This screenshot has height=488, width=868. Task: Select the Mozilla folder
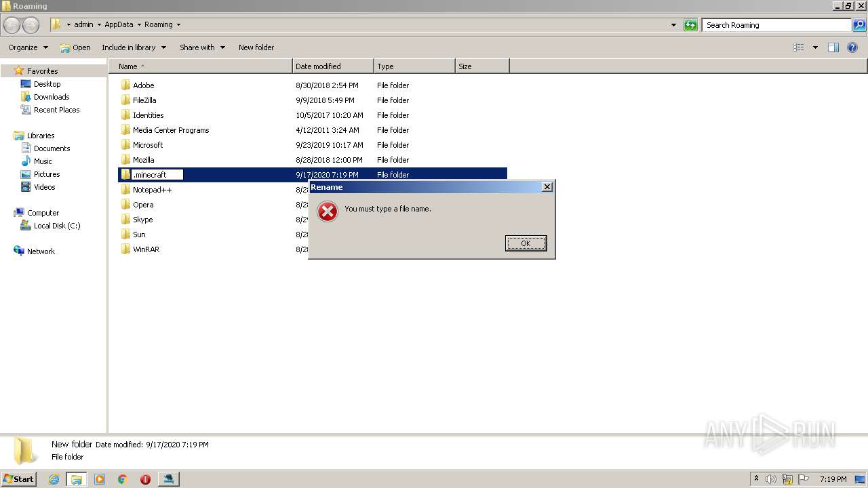pos(144,160)
